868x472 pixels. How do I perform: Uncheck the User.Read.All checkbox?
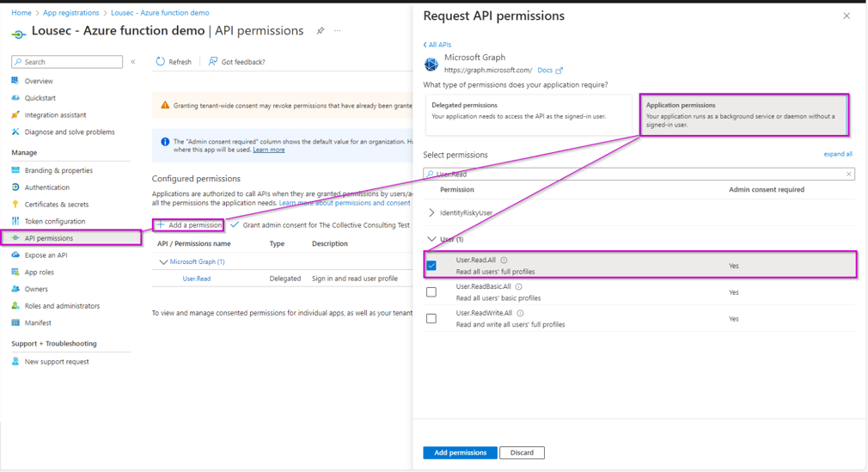point(431,266)
